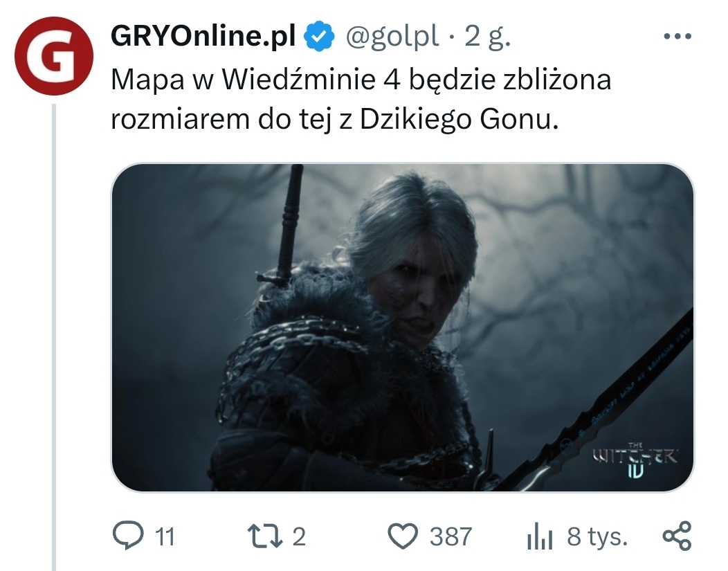Open the view analytics bar chart icon
This screenshot has width=728, height=571.
tap(540, 536)
